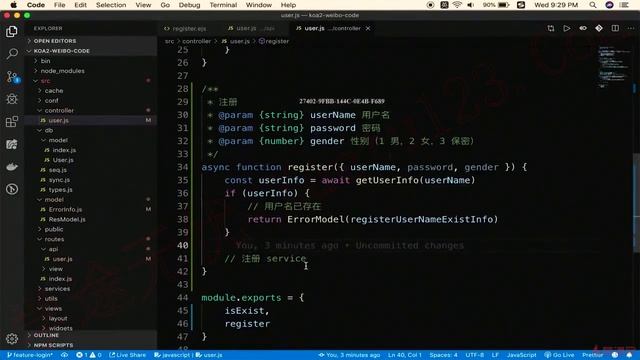Open the Explorer view in activity bar
Screen dimensions: 640x360
coord(11,31)
